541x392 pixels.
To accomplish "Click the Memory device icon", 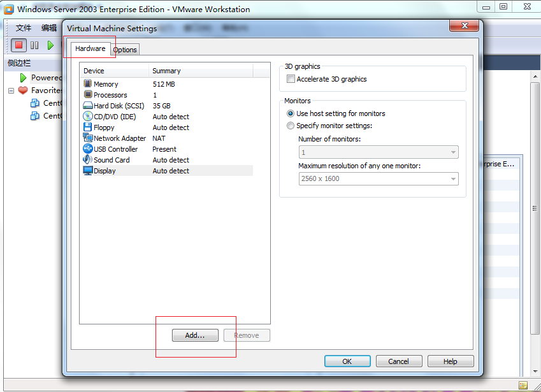I will tap(88, 83).
